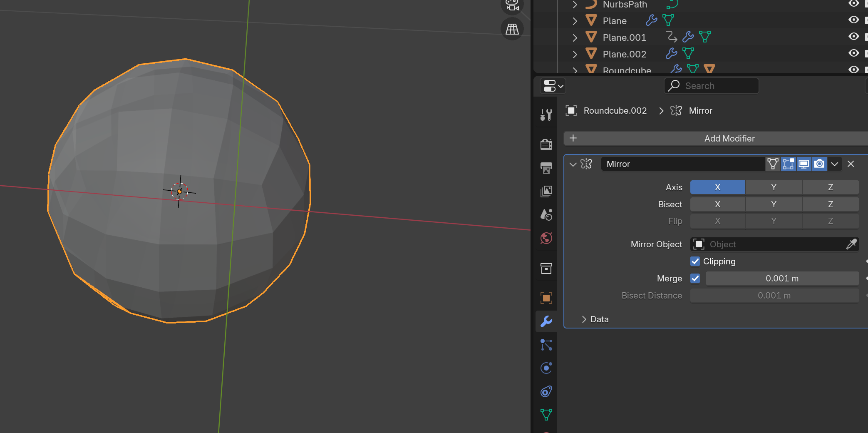Uncheck the Merge checkbox
Viewport: 868px width, 433px height.
[x=695, y=279]
